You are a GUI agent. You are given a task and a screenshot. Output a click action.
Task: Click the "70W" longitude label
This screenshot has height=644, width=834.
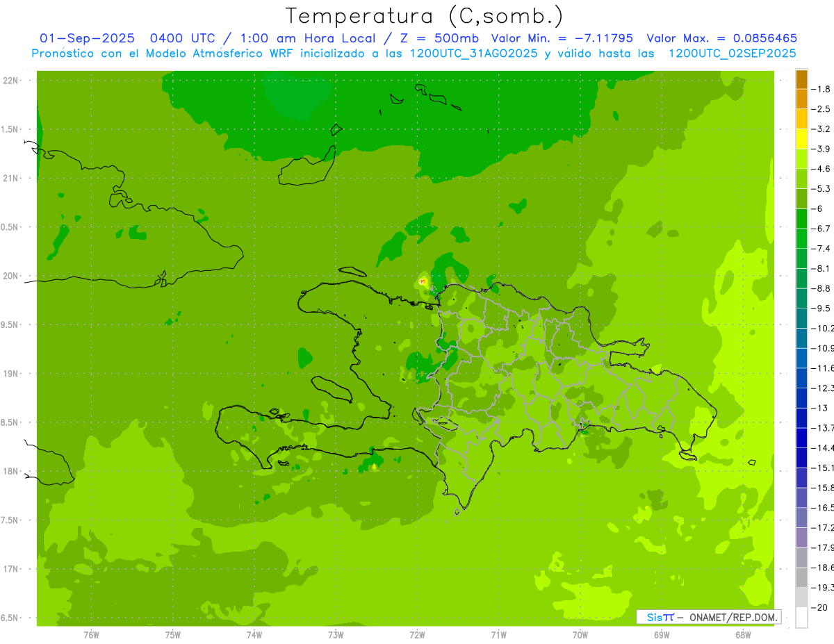[x=580, y=635]
